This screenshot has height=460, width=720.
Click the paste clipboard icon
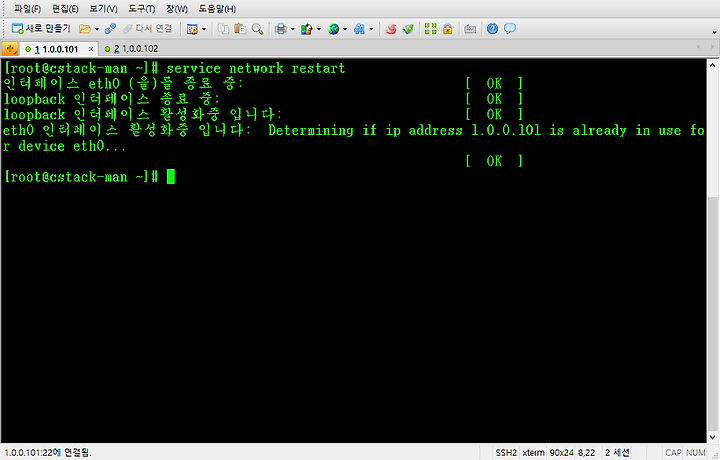(240, 29)
